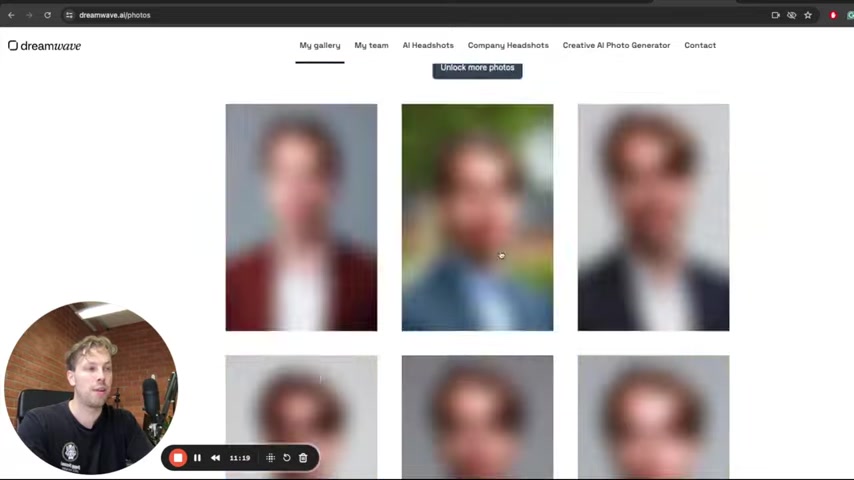The image size is (854, 480).
Task: Open the blurred photo with dark suit
Action: coord(653,217)
